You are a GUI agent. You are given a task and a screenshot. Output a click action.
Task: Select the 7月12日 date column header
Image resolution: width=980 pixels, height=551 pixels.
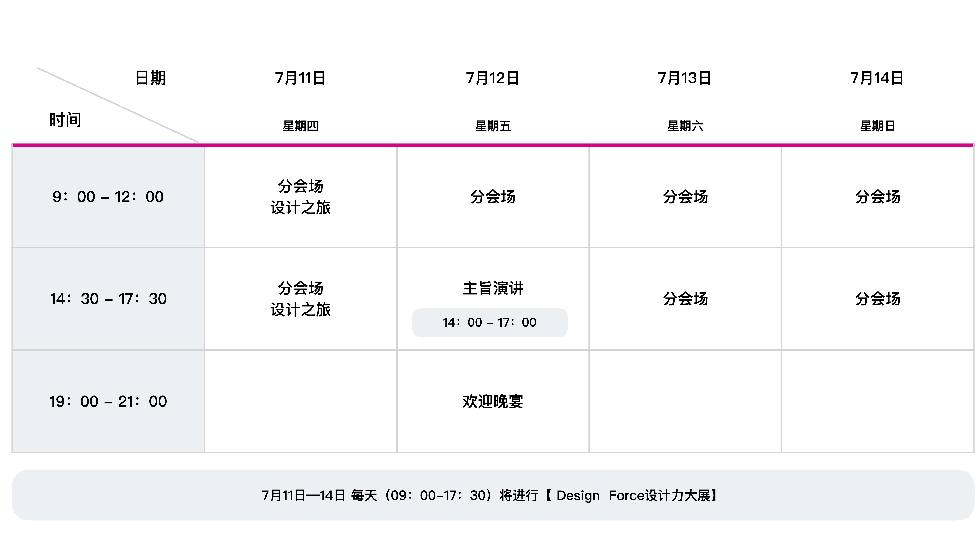493,78
